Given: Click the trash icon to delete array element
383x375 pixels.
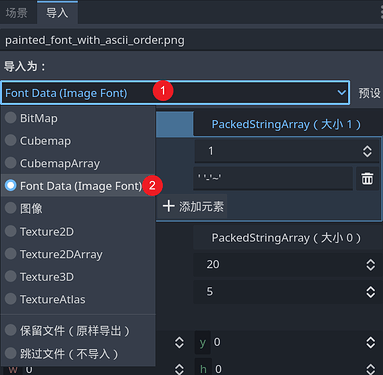Looking at the screenshot, I should [x=367, y=178].
